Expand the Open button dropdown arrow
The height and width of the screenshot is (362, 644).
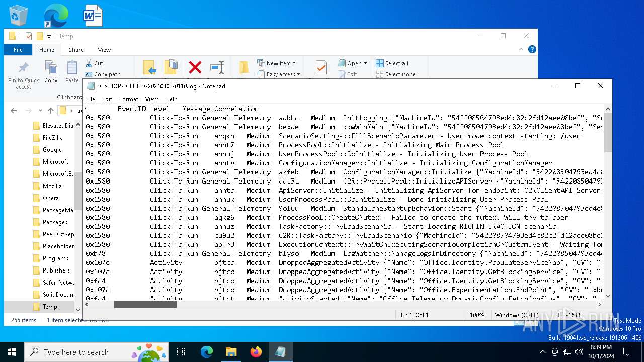[x=365, y=63]
